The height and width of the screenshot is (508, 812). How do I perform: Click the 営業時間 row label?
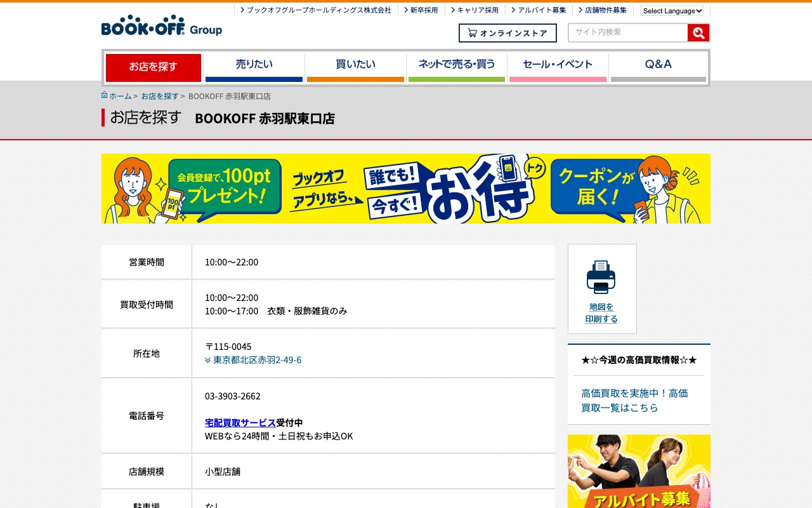[147, 262]
